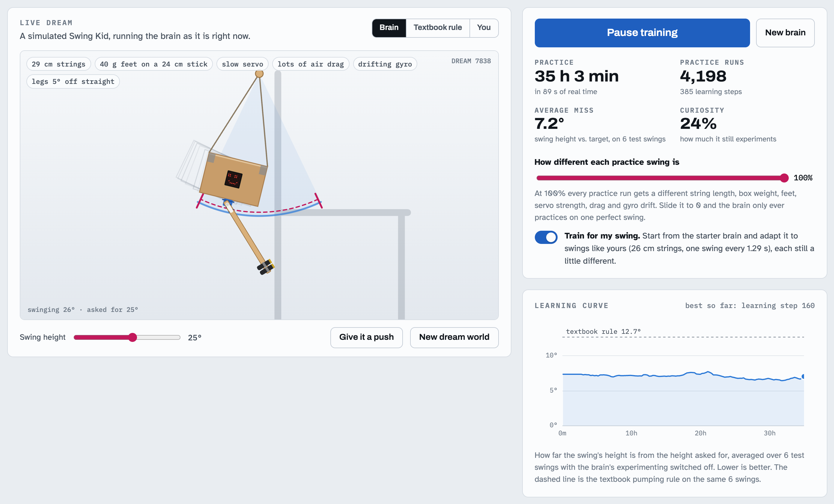Click the legs 5° off straight tag
834x504 pixels.
tap(73, 82)
